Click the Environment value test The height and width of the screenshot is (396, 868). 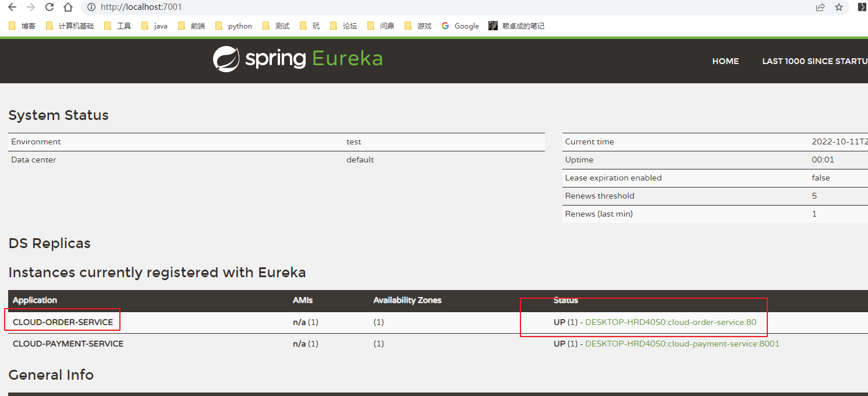pyautogui.click(x=354, y=142)
